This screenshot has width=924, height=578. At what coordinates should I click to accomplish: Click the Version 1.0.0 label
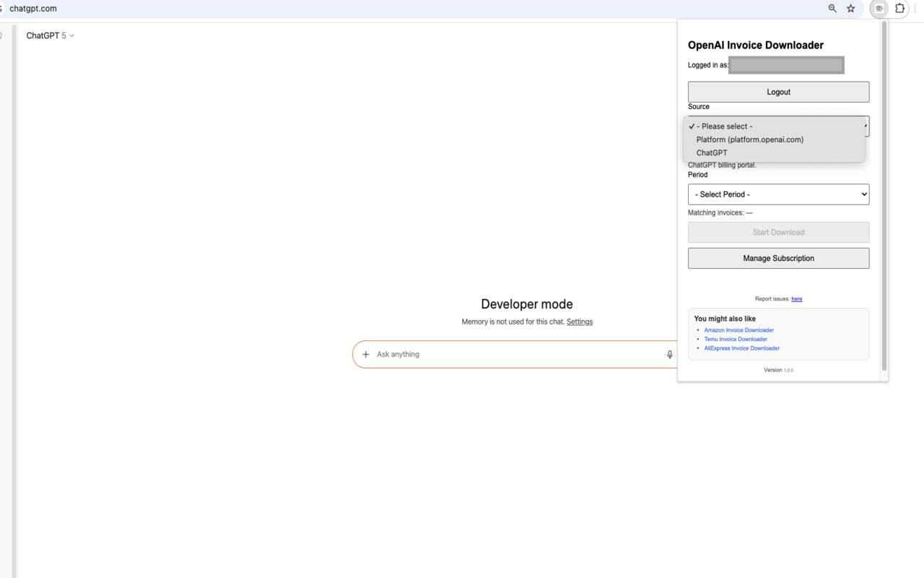[x=778, y=370]
